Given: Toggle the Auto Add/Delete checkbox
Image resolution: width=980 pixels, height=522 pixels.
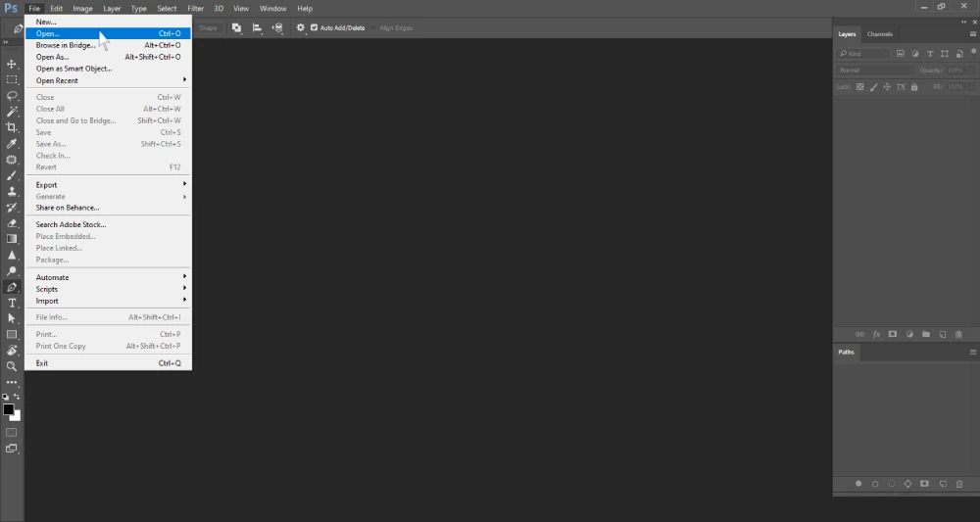Looking at the screenshot, I should point(315,27).
